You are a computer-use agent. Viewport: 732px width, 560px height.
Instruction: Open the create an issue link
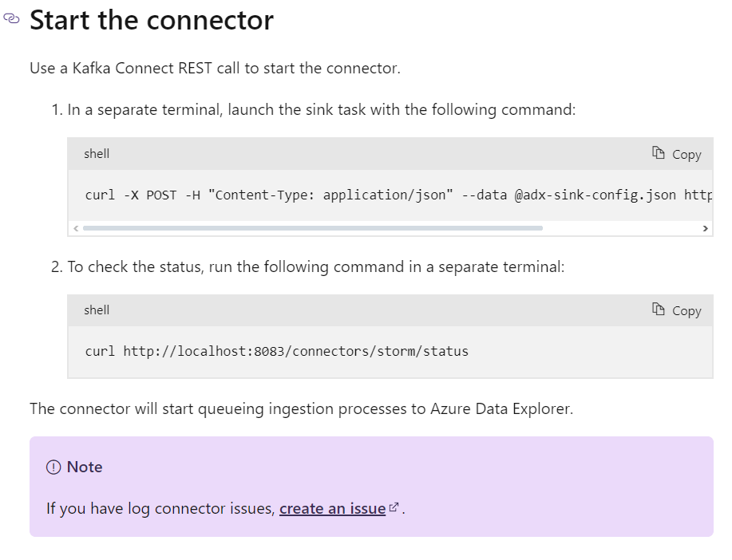[x=332, y=508]
